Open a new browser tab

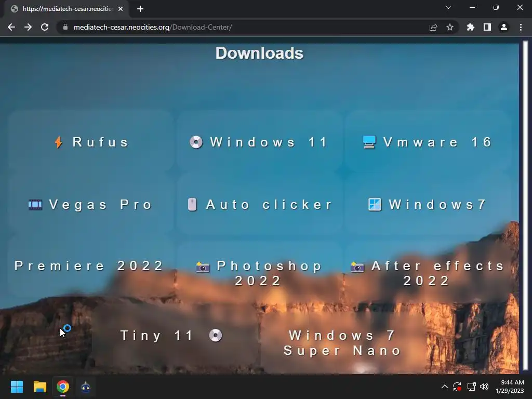click(140, 9)
